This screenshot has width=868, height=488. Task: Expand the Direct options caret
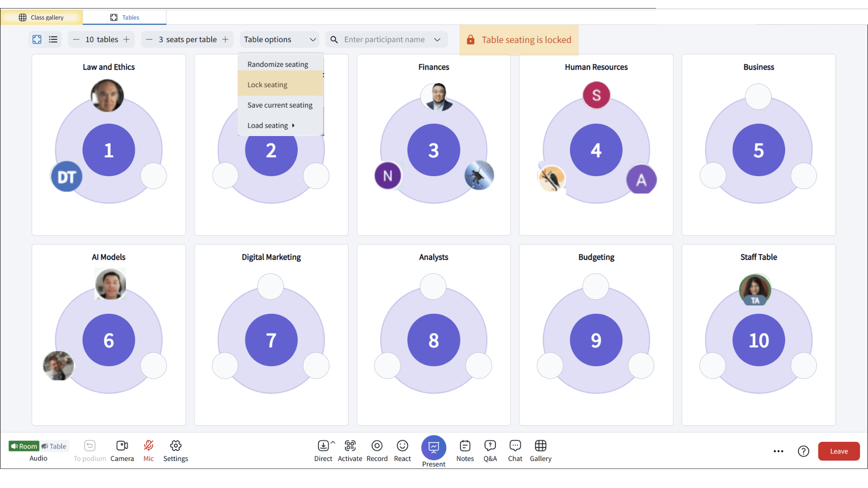pyautogui.click(x=333, y=442)
